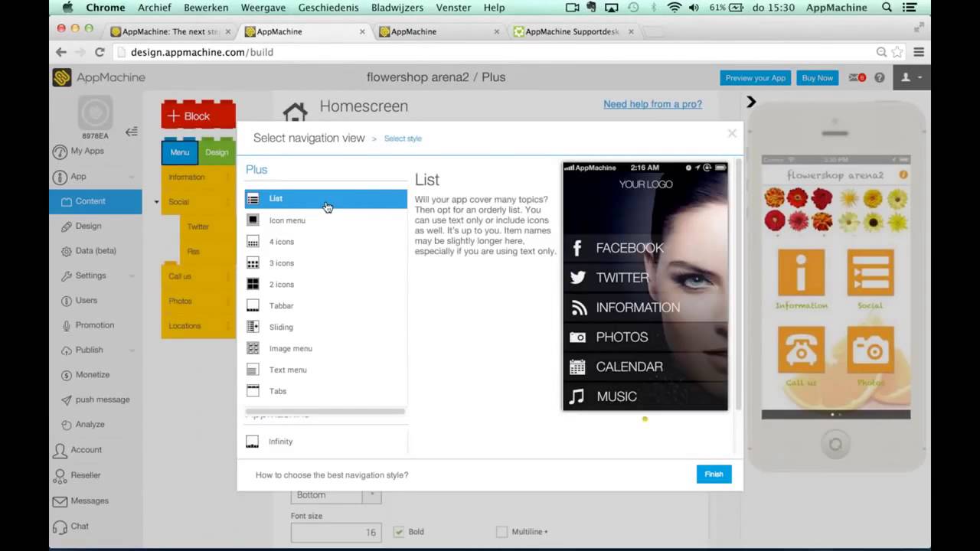Switch to the AppMachine Supportdesk tab
This screenshot has width=980, height=551.
pos(573,31)
